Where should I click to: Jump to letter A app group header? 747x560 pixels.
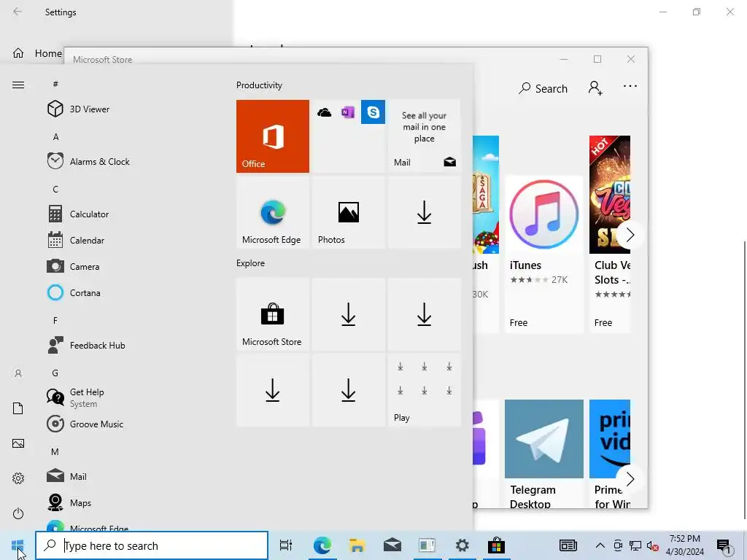click(x=55, y=136)
